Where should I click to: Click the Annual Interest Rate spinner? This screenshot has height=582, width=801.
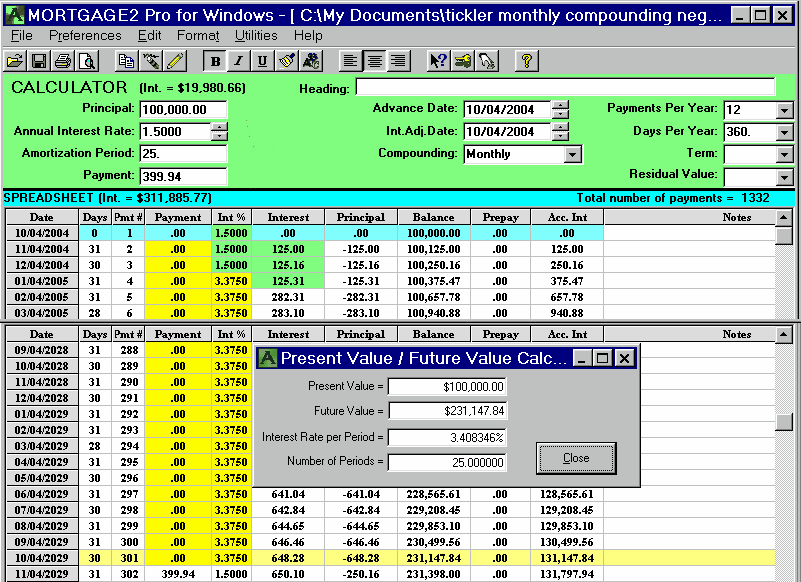point(219,131)
